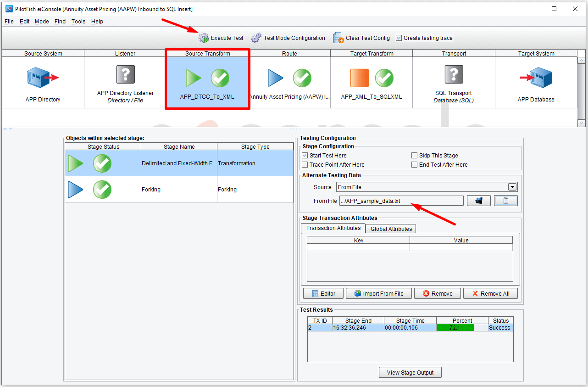Select 'Delimited and Fixed-Width F...' stage name
Viewport: 588px width, 387px height.
[x=179, y=163]
